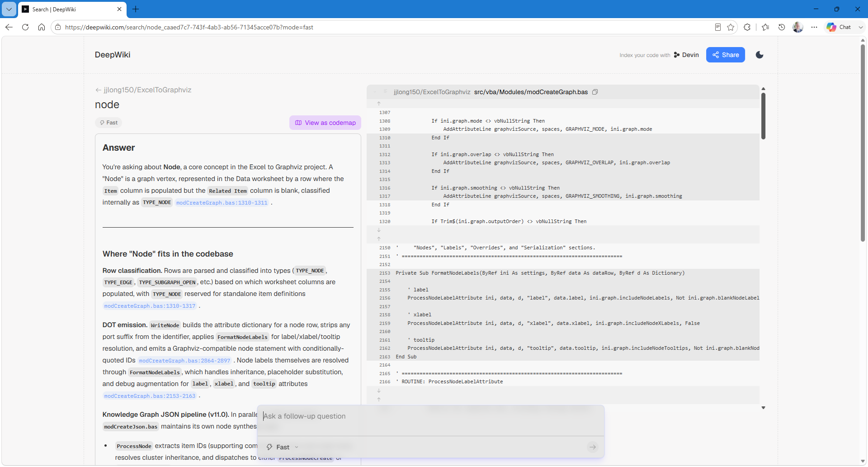Click the Answer heading

(118, 148)
